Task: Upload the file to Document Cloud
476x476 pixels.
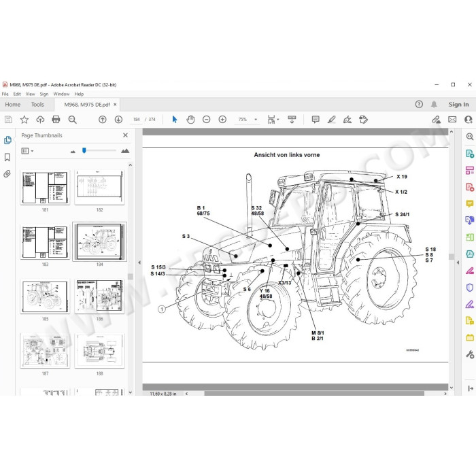Action: coord(40,120)
